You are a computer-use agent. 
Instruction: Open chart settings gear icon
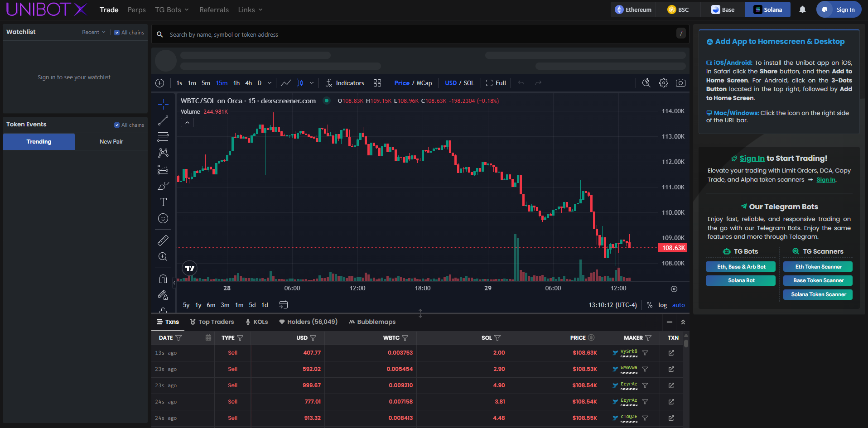[x=663, y=83]
